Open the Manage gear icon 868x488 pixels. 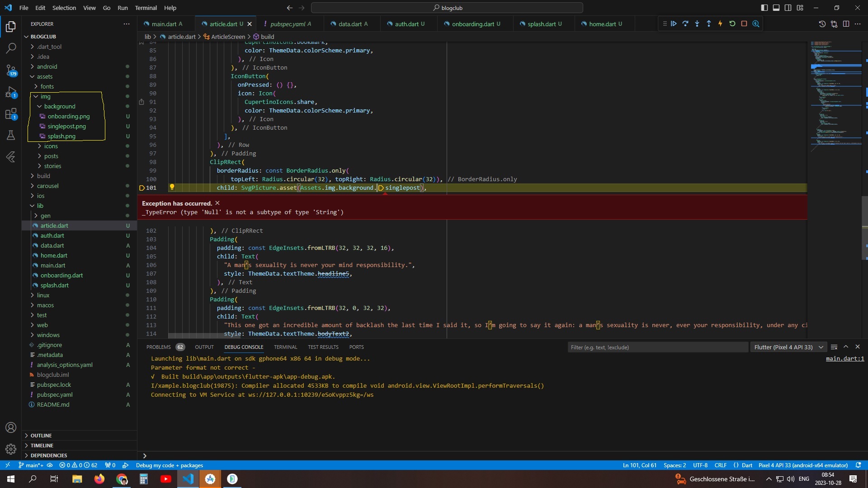pos(11,449)
